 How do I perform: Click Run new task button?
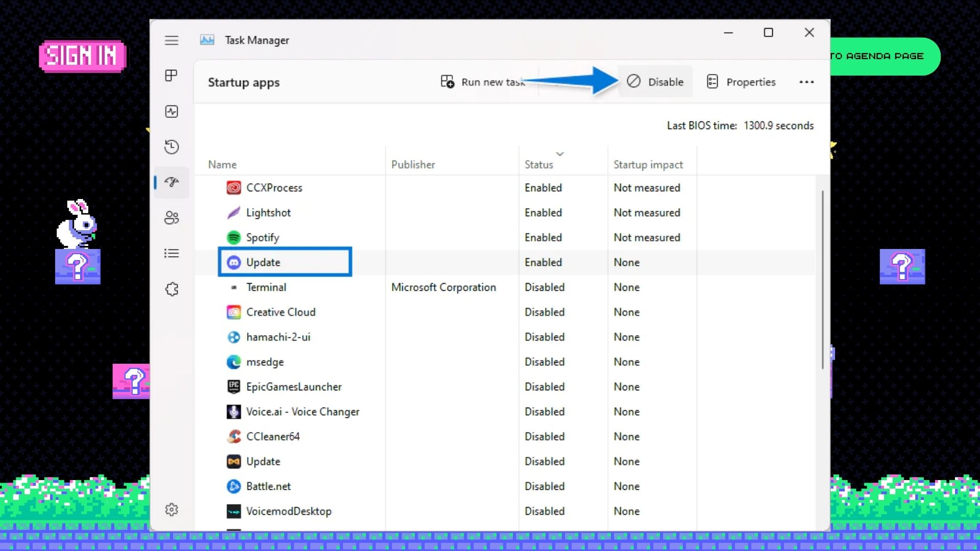pyautogui.click(x=483, y=82)
